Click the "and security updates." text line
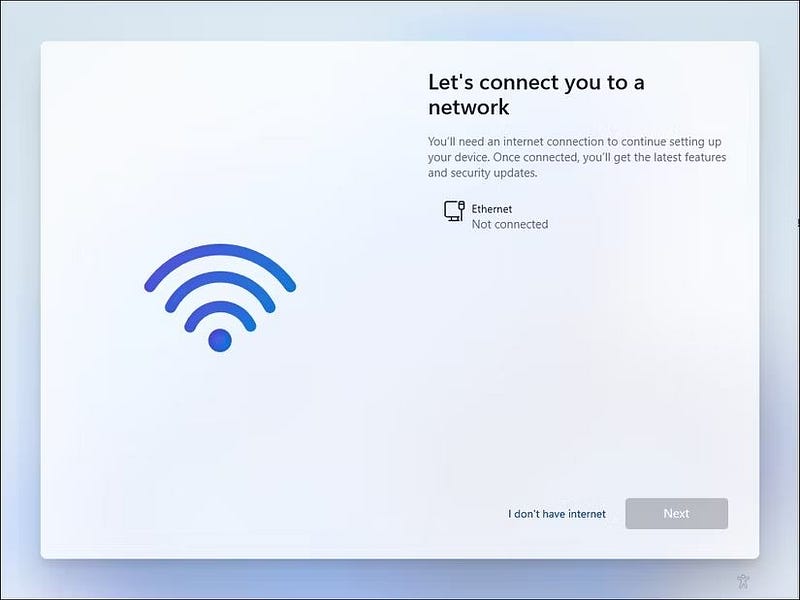800x600 pixels. click(x=483, y=173)
